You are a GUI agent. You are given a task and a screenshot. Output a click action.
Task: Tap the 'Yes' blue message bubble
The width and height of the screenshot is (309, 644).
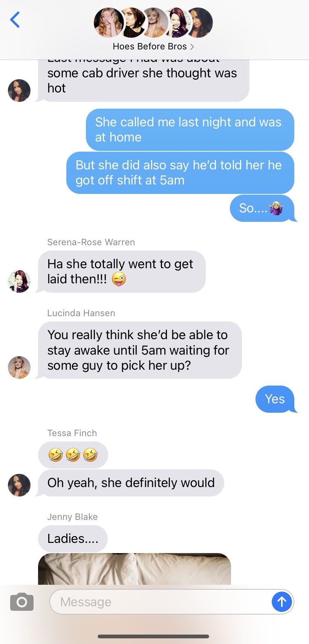(x=275, y=399)
